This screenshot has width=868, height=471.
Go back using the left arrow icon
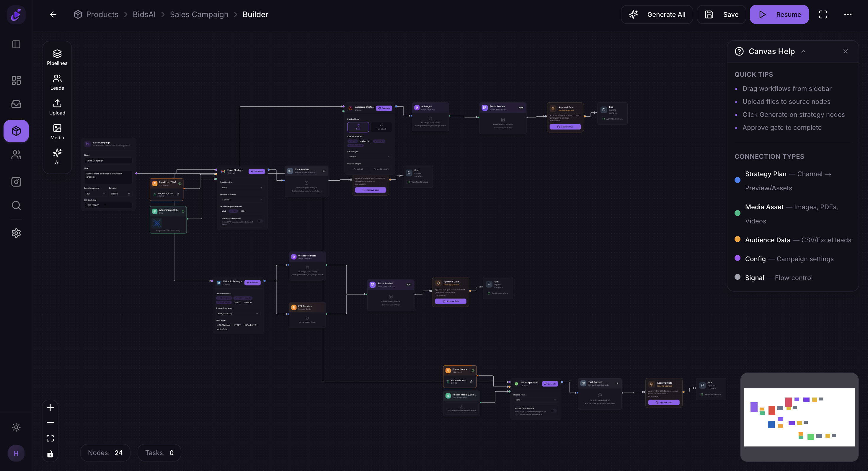53,14
